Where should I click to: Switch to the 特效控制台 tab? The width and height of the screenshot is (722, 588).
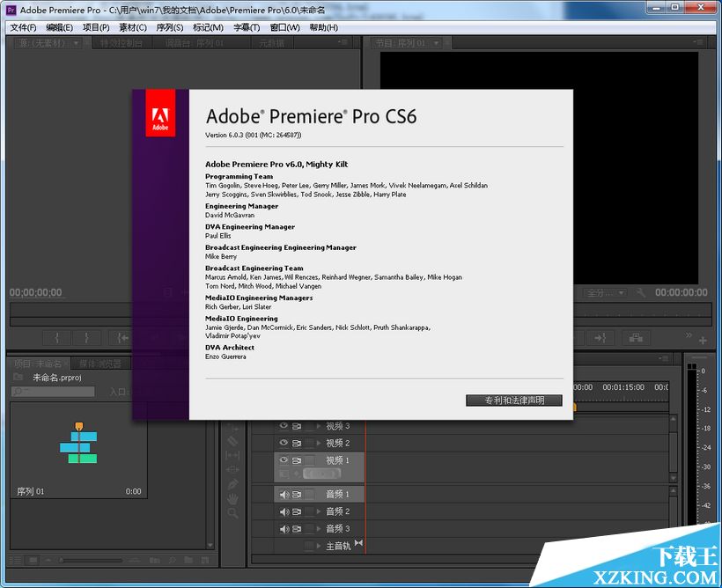click(122, 43)
